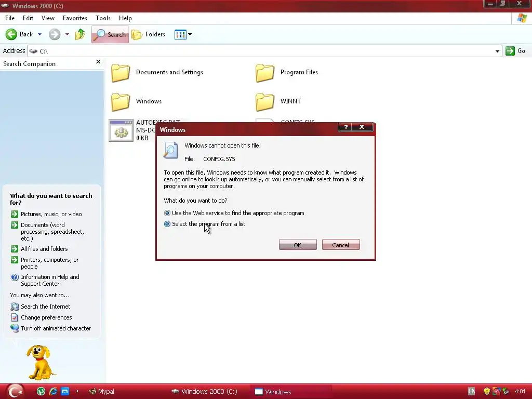
Task: Click the red crossed-out tray icon
Action: click(x=496, y=391)
